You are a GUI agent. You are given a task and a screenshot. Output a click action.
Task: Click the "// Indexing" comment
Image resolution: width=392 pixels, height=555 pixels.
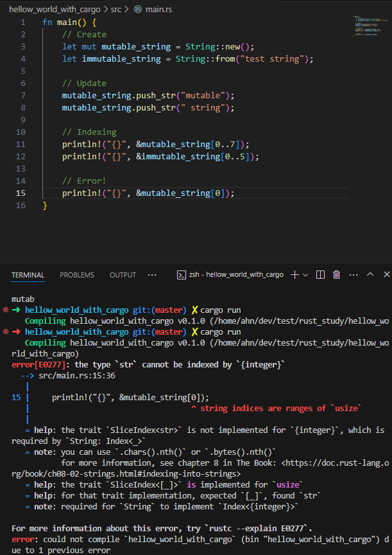click(89, 132)
